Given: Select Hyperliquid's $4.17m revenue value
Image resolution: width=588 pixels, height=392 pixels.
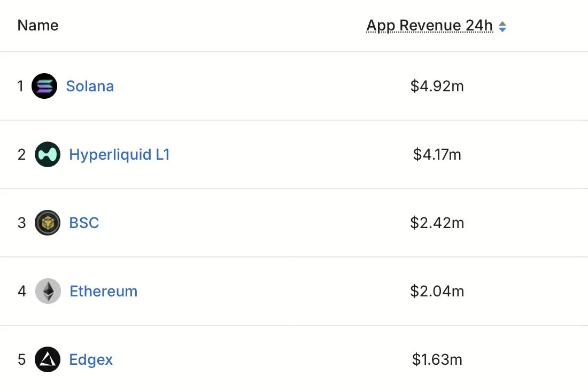Looking at the screenshot, I should coord(437,154).
